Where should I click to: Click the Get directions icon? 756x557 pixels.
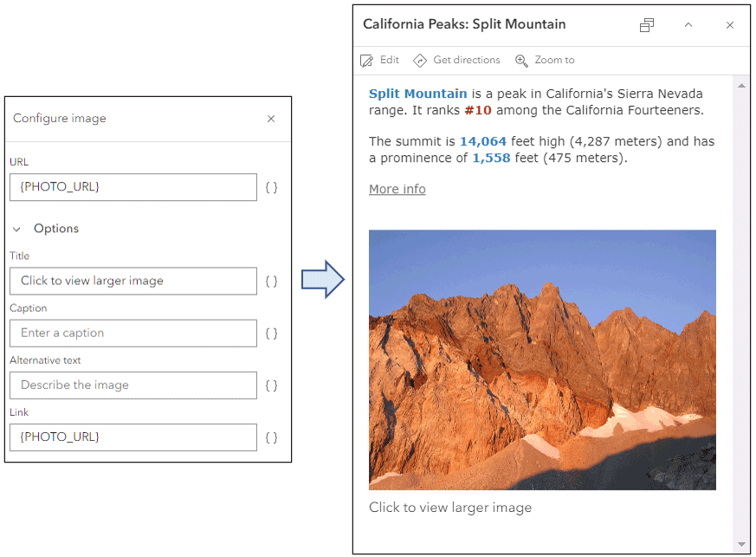click(x=420, y=61)
